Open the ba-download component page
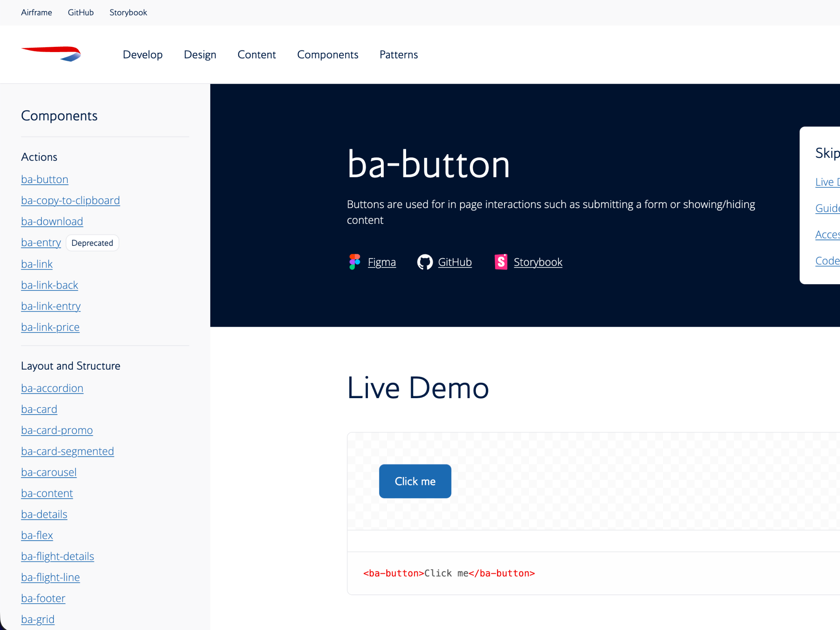Screen dimensions: 840x630 pyautogui.click(x=52, y=221)
